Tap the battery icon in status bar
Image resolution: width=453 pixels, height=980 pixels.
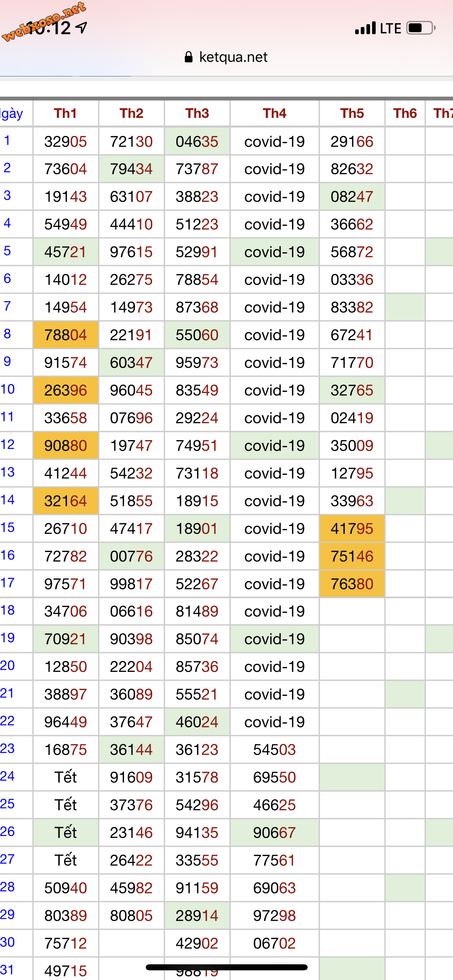tap(420, 28)
